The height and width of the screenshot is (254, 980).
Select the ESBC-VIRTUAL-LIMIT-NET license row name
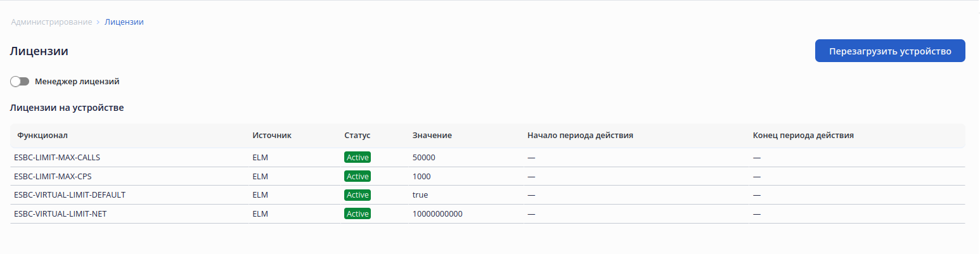coord(60,214)
